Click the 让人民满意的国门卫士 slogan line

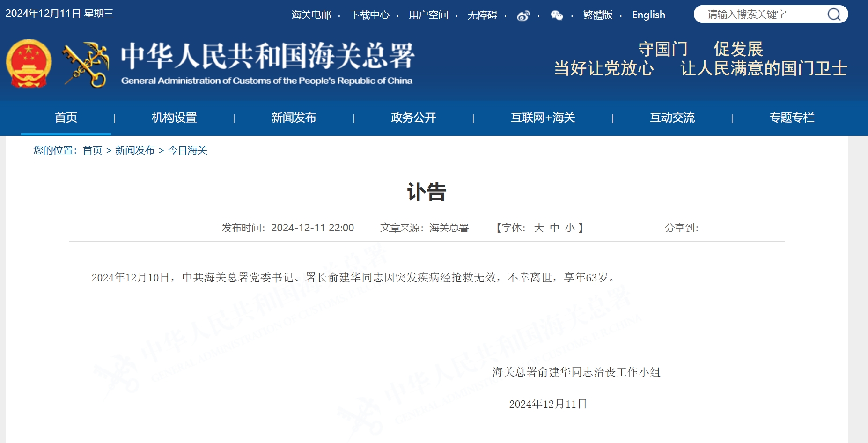point(764,68)
